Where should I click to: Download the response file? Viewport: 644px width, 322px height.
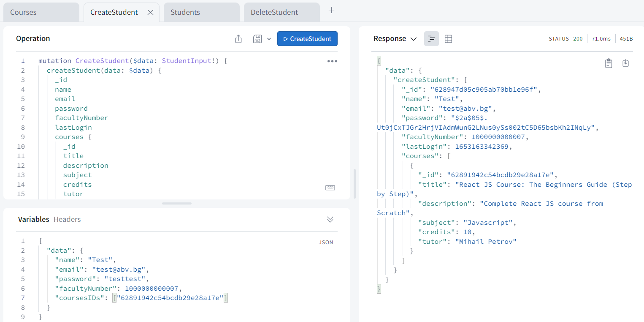[x=626, y=63]
